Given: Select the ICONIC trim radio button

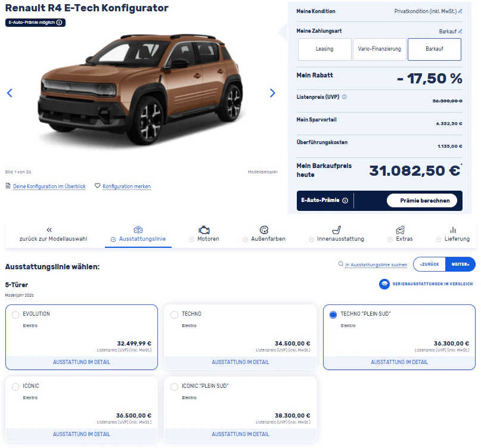Looking at the screenshot, I should pyautogui.click(x=15, y=387).
